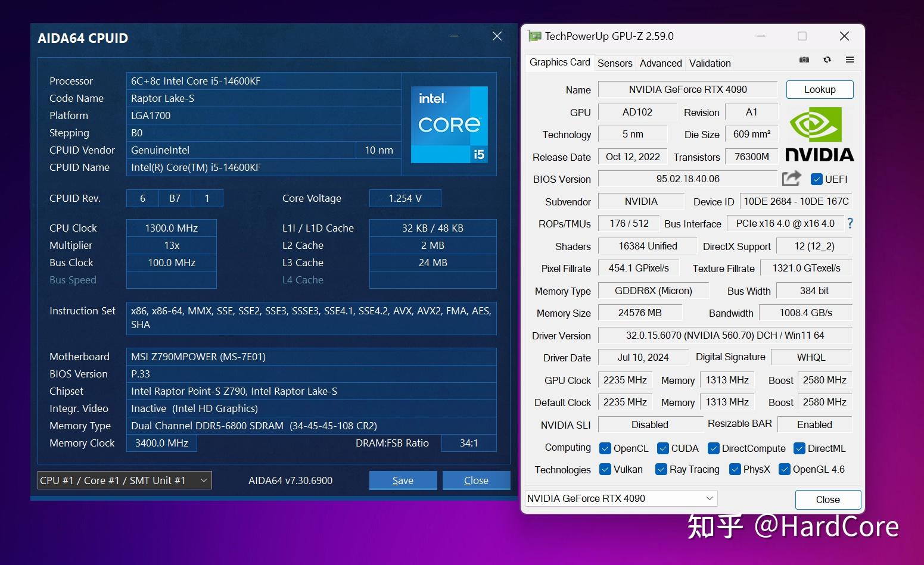Click the GPU-Z title bar app icon
The image size is (924, 565).
coord(535,36)
